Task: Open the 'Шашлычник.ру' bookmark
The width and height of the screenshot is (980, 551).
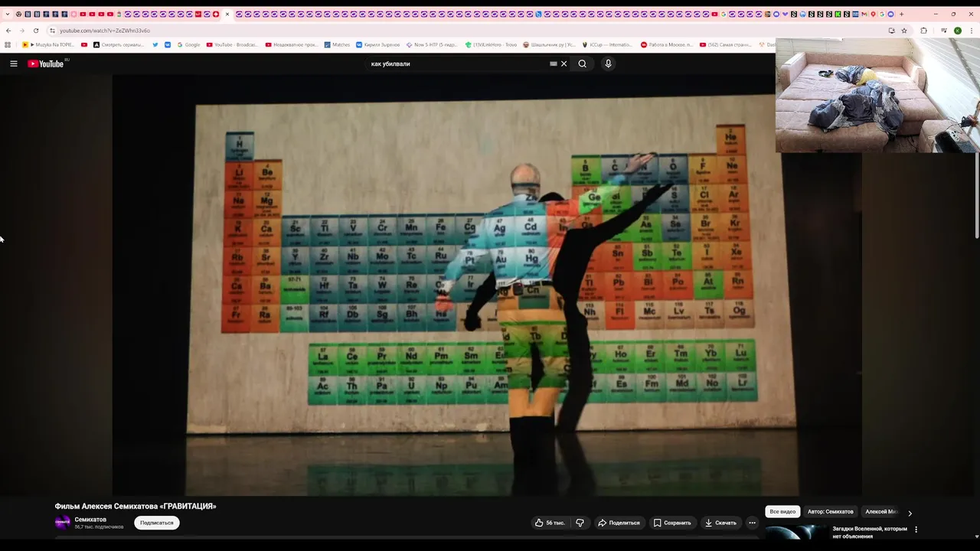Action: click(x=550, y=44)
